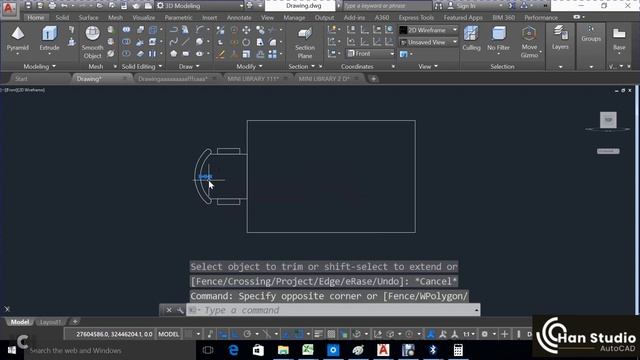The width and height of the screenshot is (640, 360).
Task: Click the Plot printer icon in quick access
Action: tap(52, 6)
